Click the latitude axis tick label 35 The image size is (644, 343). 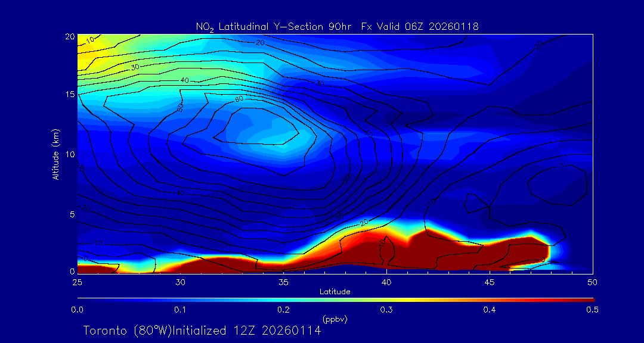point(283,283)
